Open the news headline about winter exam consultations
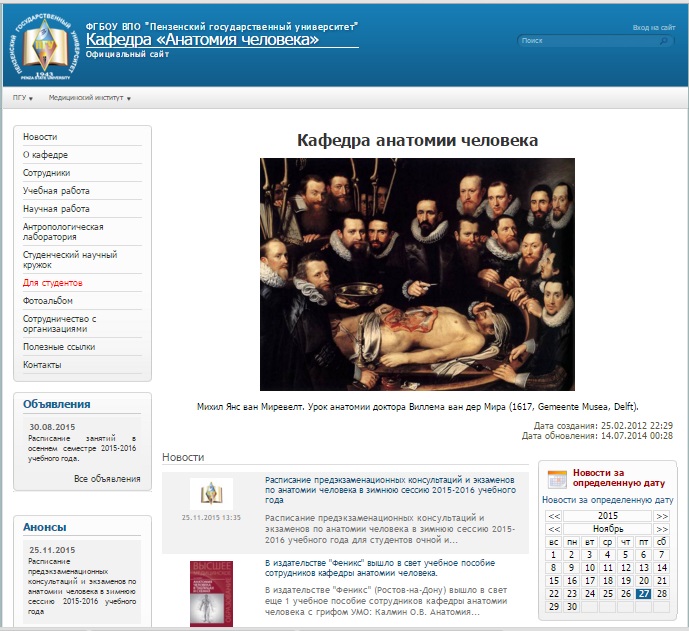Viewport: 689px width, 631px height. pos(390,490)
